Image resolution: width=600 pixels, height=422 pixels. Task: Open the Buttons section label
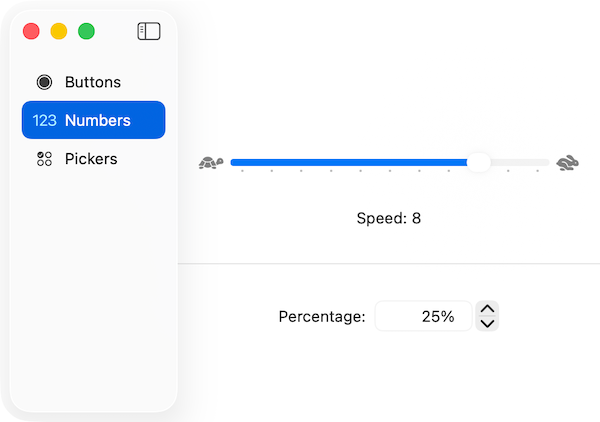click(93, 82)
